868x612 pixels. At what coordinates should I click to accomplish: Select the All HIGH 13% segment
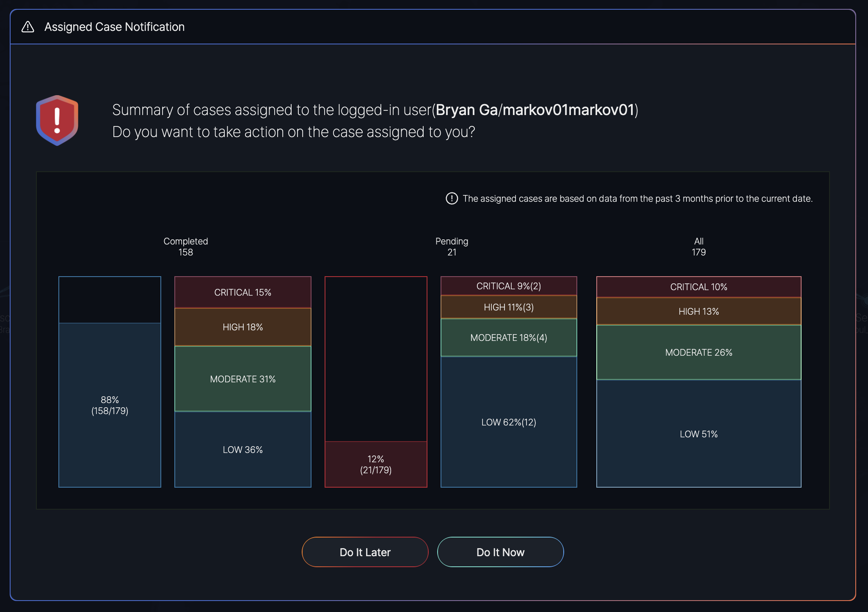(698, 311)
